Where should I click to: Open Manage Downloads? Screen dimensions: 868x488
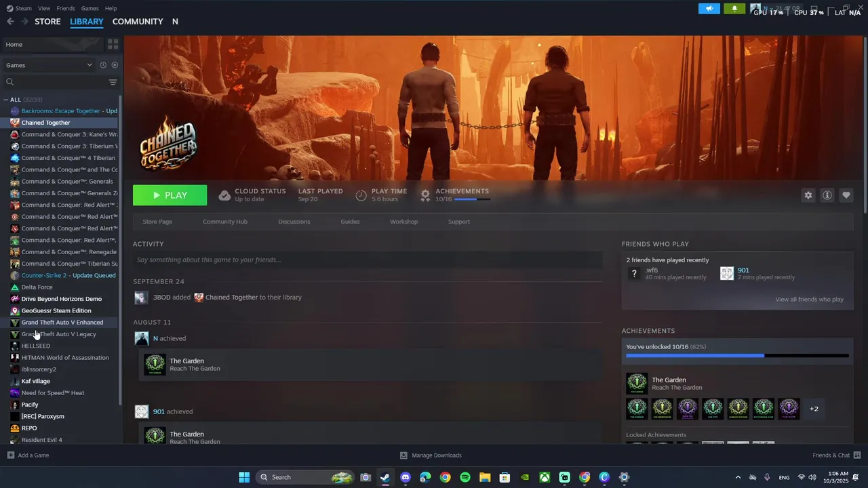[431, 455]
